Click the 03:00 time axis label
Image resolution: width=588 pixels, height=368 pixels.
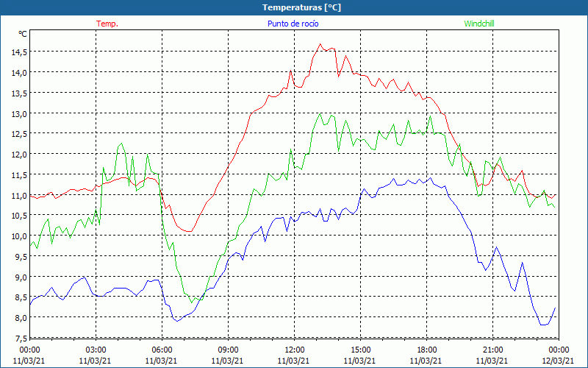(96, 350)
